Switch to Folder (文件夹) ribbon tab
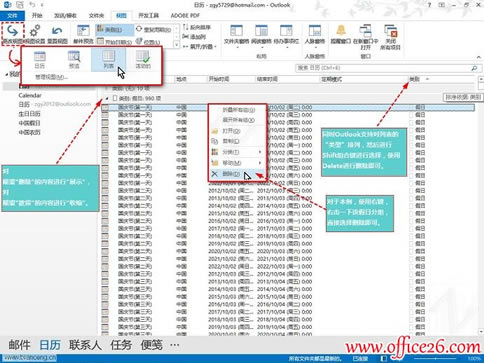 pos(96,15)
